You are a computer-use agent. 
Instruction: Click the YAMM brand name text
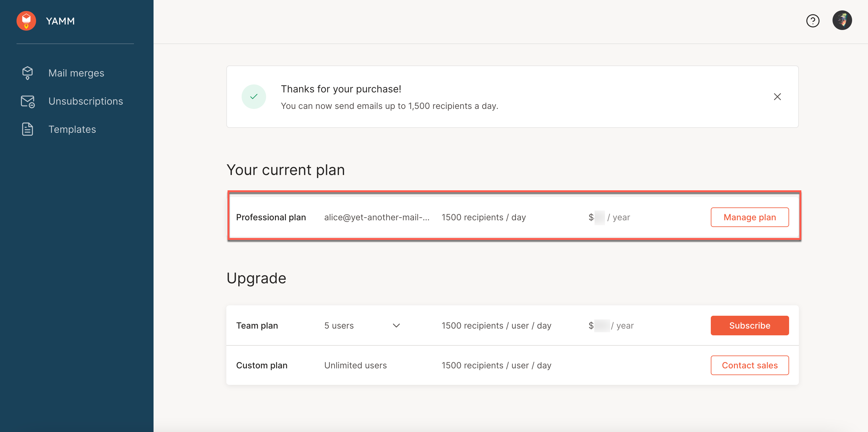click(60, 21)
